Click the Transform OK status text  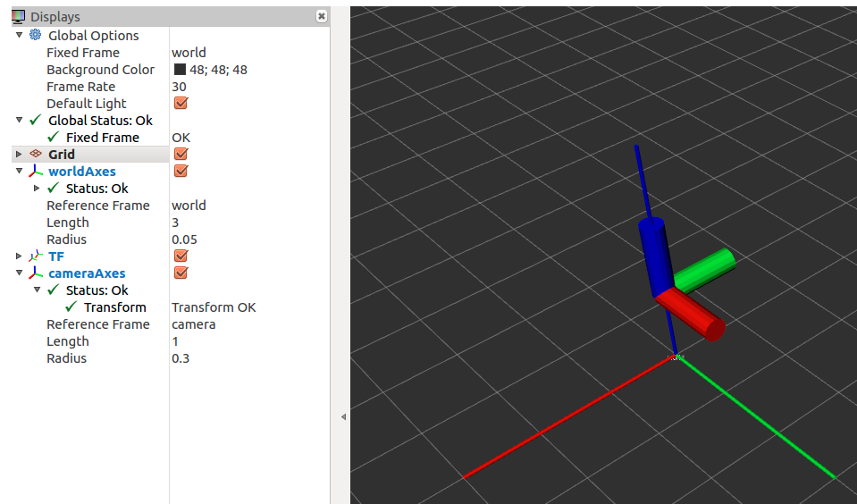click(214, 307)
